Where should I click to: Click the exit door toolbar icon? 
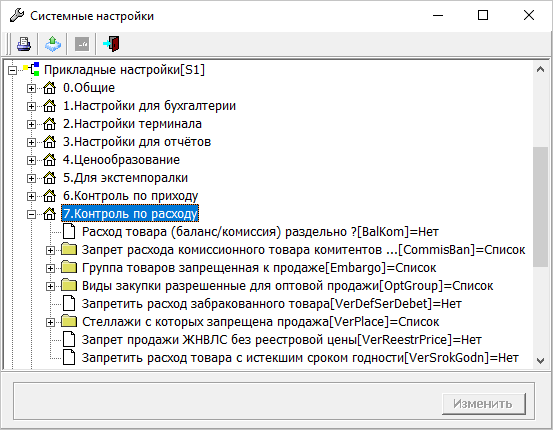pyautogui.click(x=111, y=44)
